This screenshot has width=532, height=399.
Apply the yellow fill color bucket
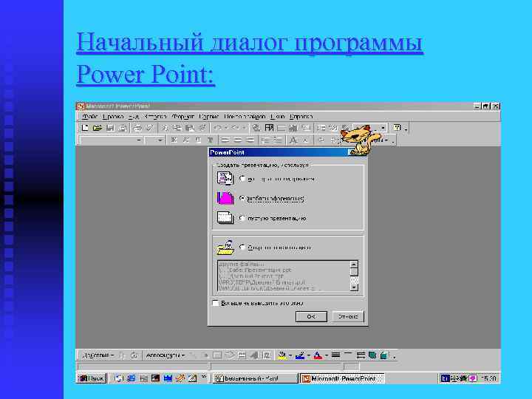pyautogui.click(x=282, y=355)
